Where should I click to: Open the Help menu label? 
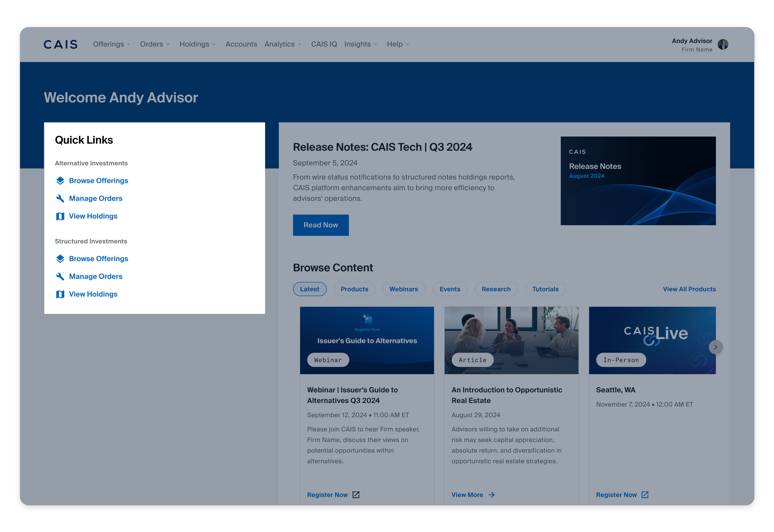tap(395, 44)
